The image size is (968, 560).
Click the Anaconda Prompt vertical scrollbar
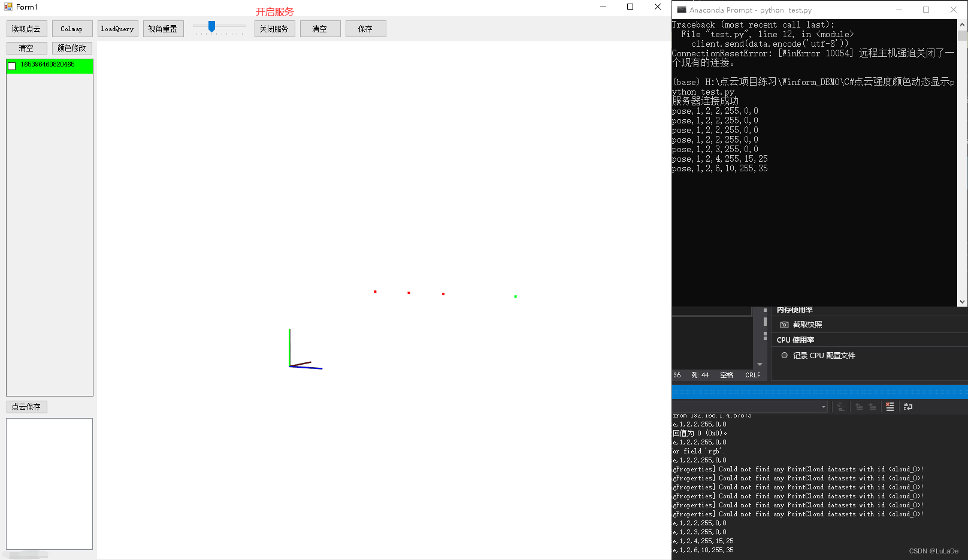point(963,163)
